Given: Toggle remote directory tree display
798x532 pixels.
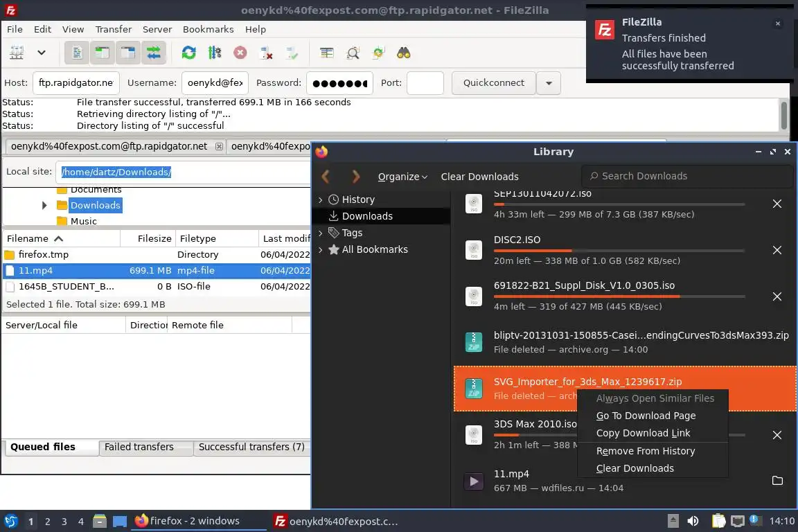Looking at the screenshot, I should pyautogui.click(x=127, y=53).
